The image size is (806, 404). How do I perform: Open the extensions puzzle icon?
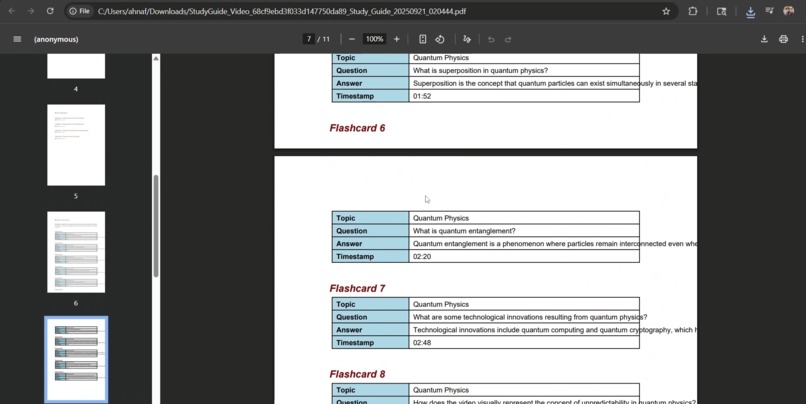pyautogui.click(x=693, y=11)
